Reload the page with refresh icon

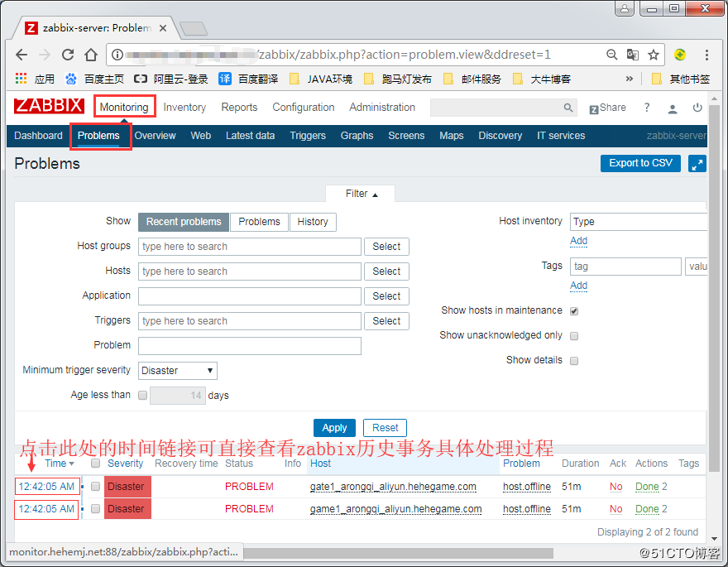coord(68,55)
